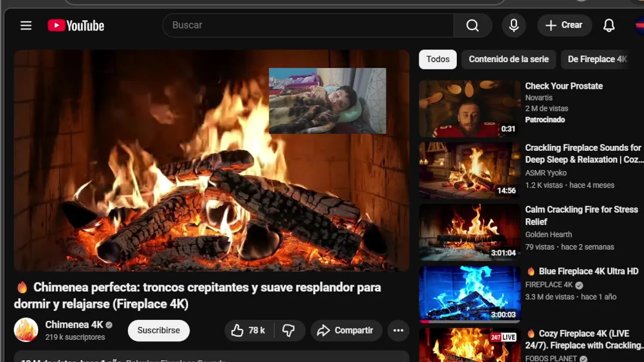This screenshot has width=644, height=362.
Task: Click the 79 vistas hace 2 semanas text
Action: (x=570, y=247)
